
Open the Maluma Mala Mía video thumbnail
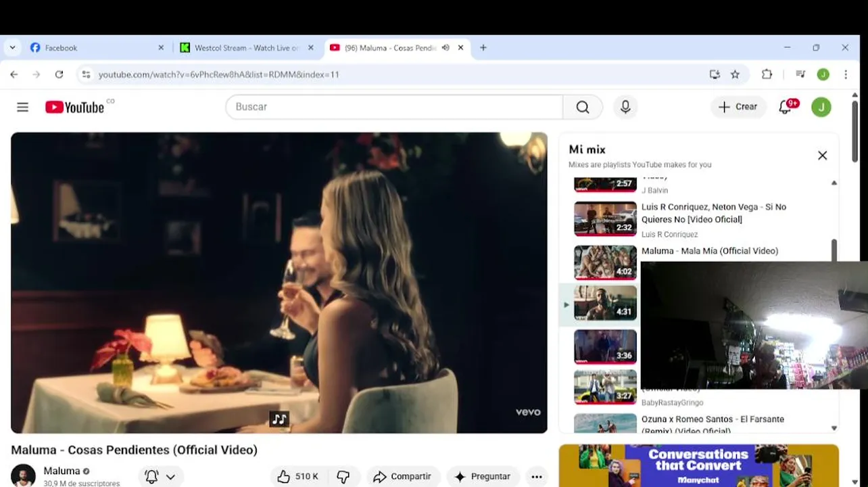tap(605, 262)
